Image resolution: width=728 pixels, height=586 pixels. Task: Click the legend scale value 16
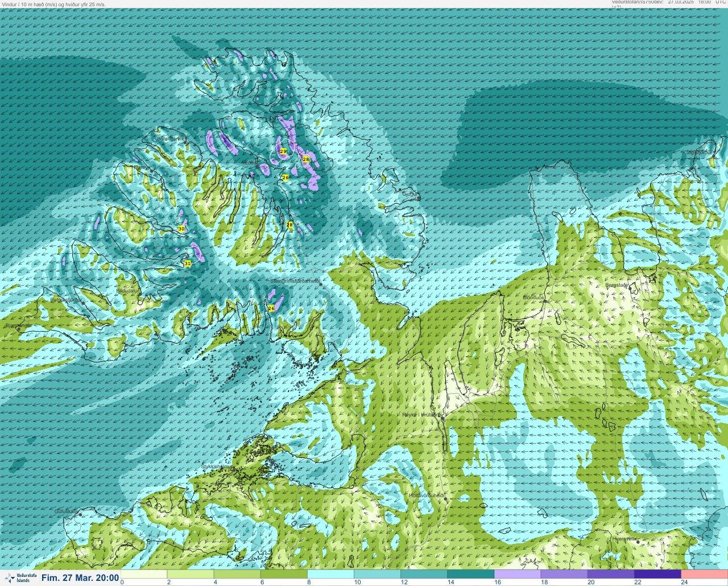[x=498, y=582]
